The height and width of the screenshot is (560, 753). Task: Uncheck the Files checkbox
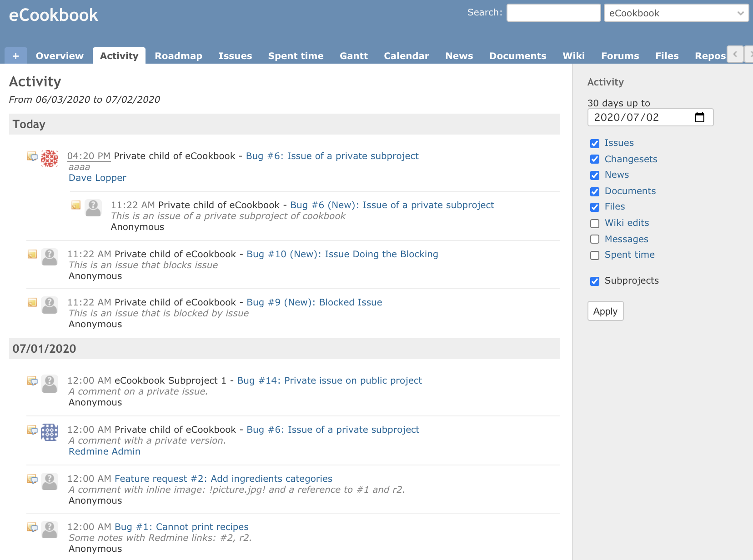pyautogui.click(x=595, y=207)
